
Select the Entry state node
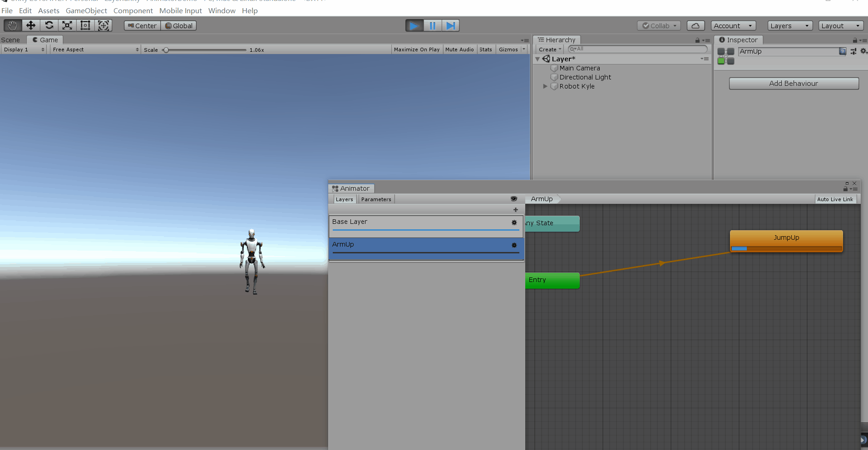pyautogui.click(x=552, y=280)
